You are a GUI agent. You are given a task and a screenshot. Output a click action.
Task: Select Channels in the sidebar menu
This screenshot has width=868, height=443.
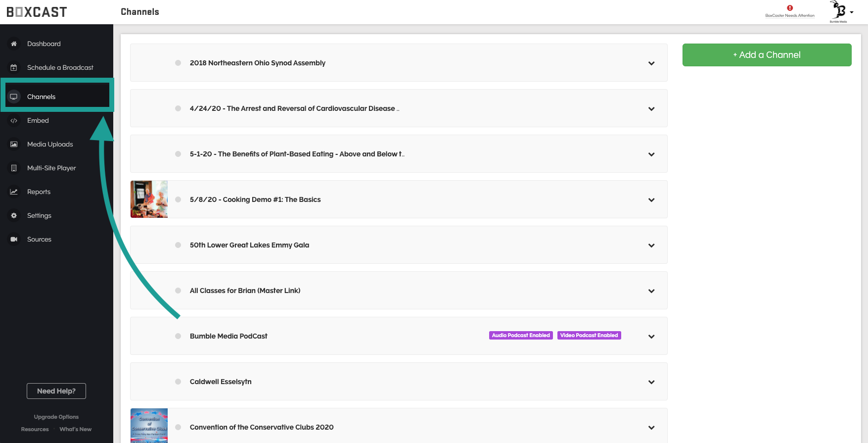coord(42,97)
